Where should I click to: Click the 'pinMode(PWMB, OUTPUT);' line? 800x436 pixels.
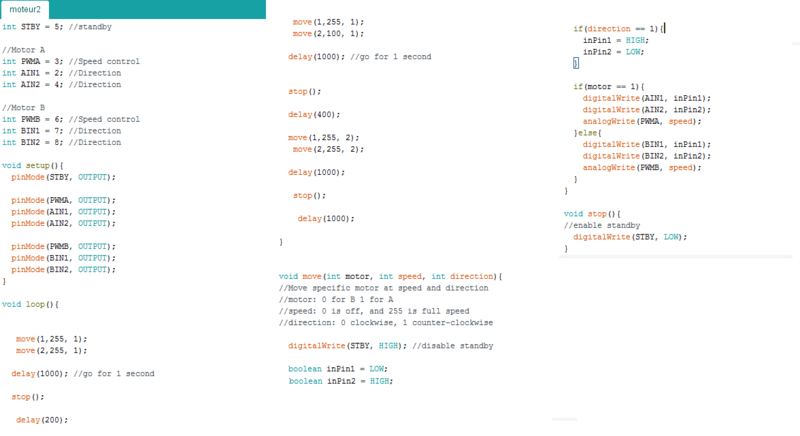click(63, 246)
